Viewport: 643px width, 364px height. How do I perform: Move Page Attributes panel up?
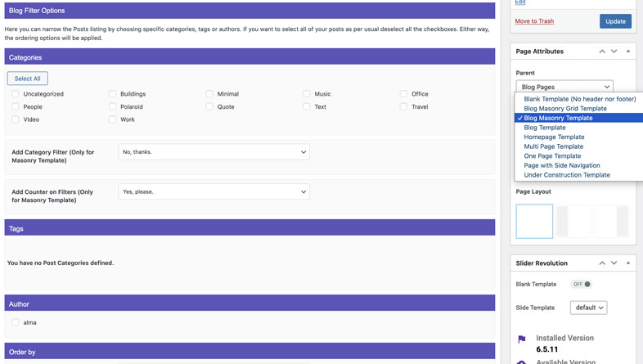tap(602, 52)
